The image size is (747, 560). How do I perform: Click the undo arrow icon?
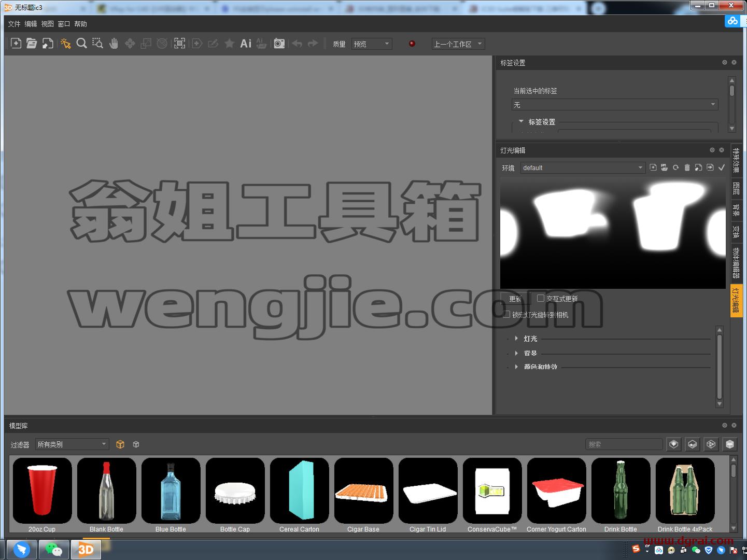click(x=297, y=44)
